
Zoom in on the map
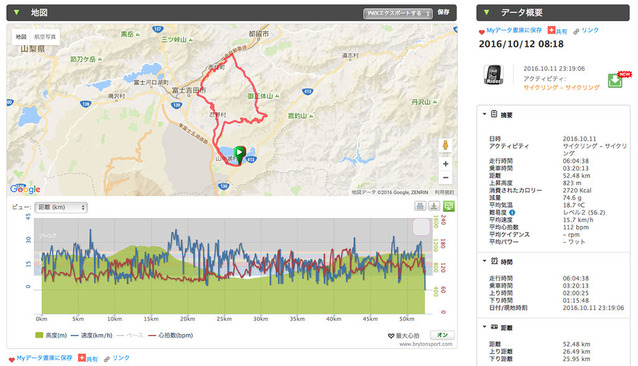[446, 164]
